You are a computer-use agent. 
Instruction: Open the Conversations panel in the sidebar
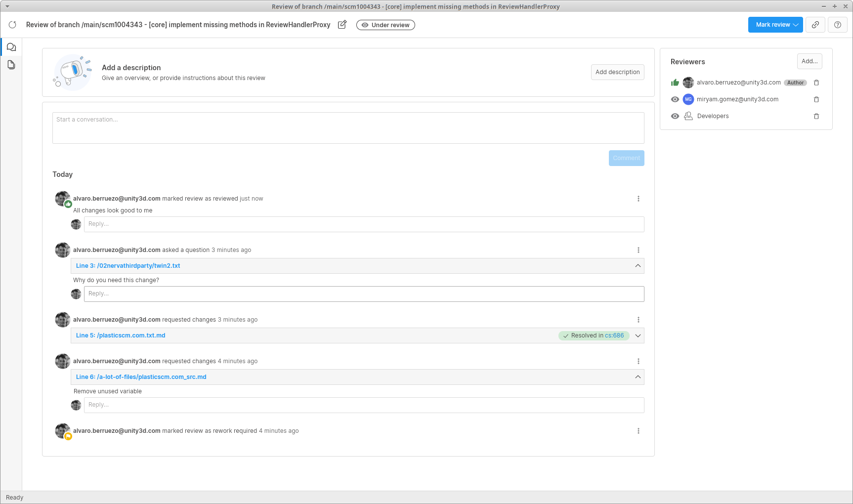tap(11, 47)
